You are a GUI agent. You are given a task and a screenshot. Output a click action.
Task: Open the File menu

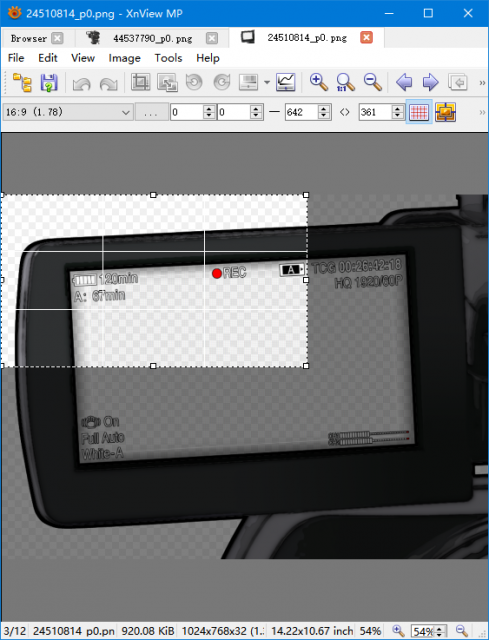tap(16, 58)
